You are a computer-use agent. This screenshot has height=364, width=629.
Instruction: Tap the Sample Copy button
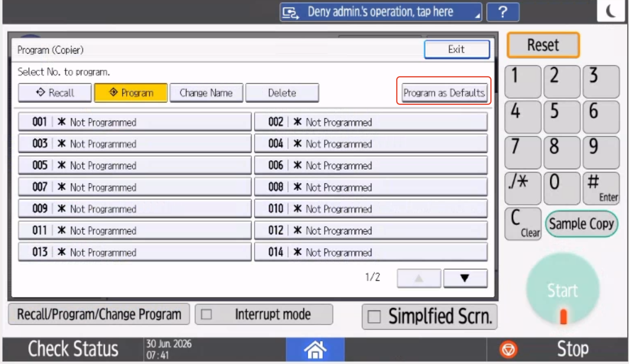click(581, 224)
